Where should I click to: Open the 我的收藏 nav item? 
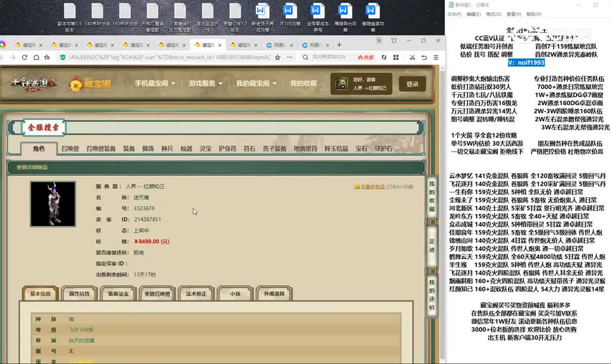(303, 83)
